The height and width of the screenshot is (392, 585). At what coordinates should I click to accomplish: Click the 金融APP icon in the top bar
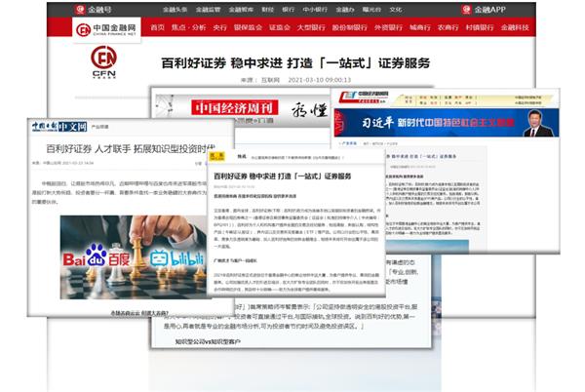click(x=466, y=10)
